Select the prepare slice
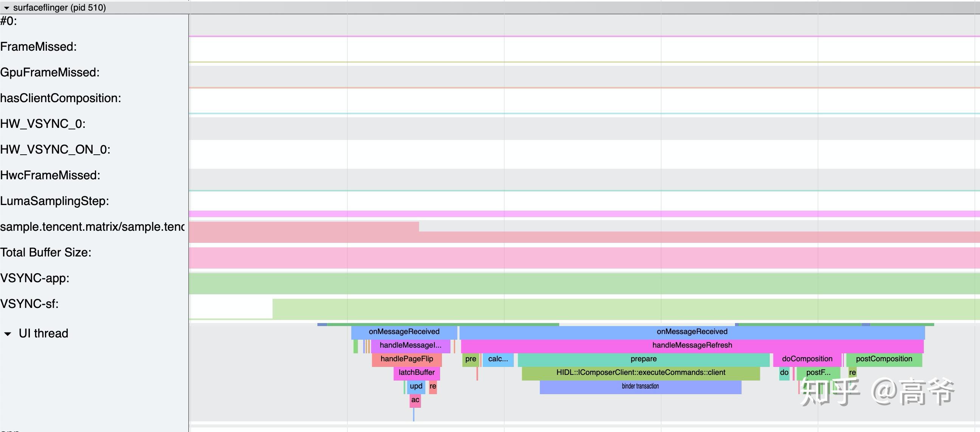This screenshot has width=980, height=432. coord(644,359)
